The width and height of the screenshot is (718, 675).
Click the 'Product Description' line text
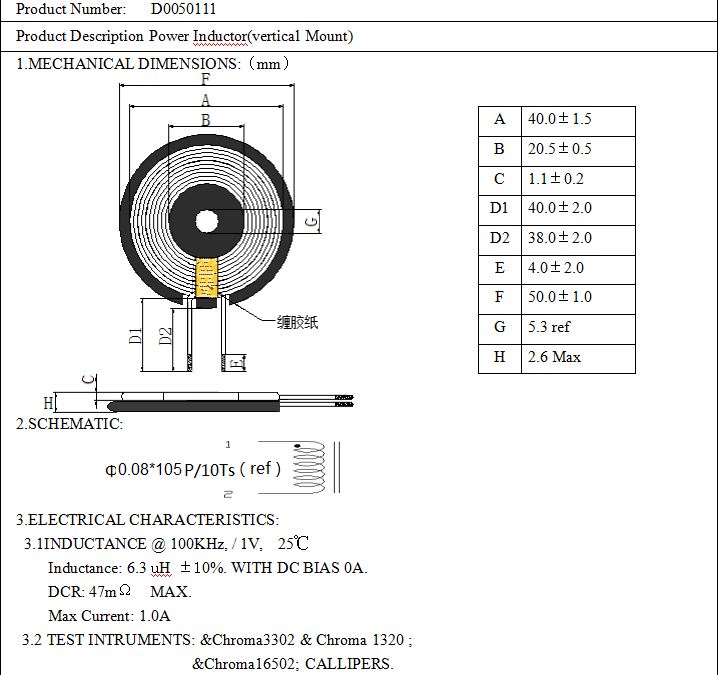(x=185, y=36)
